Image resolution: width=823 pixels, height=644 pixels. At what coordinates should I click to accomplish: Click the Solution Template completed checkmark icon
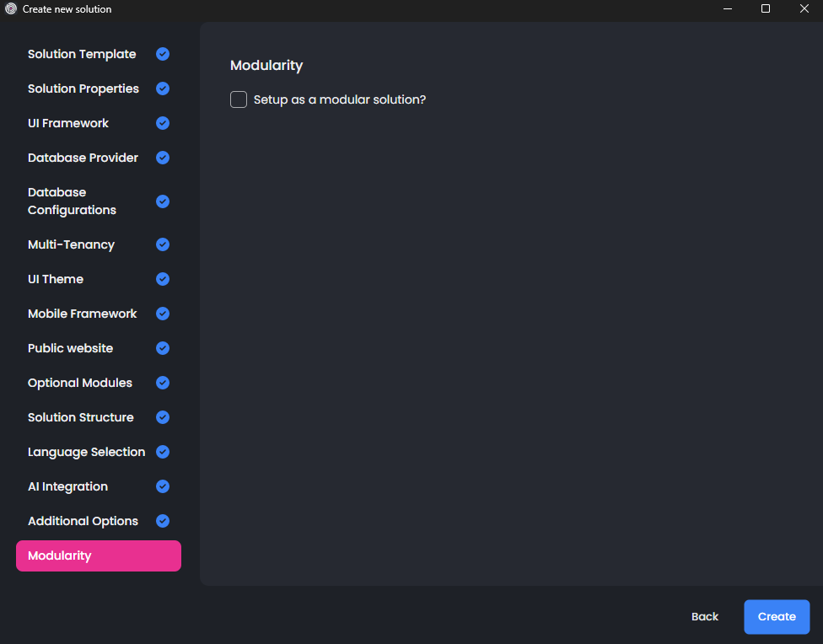(163, 54)
